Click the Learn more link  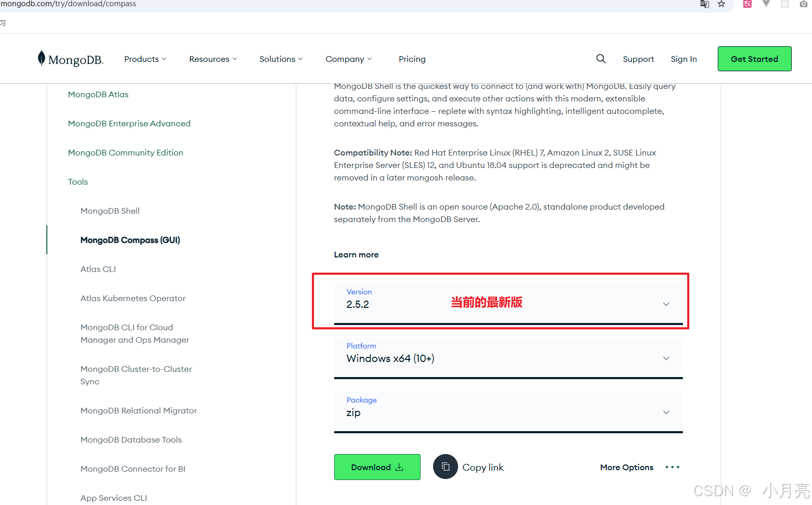pos(357,254)
